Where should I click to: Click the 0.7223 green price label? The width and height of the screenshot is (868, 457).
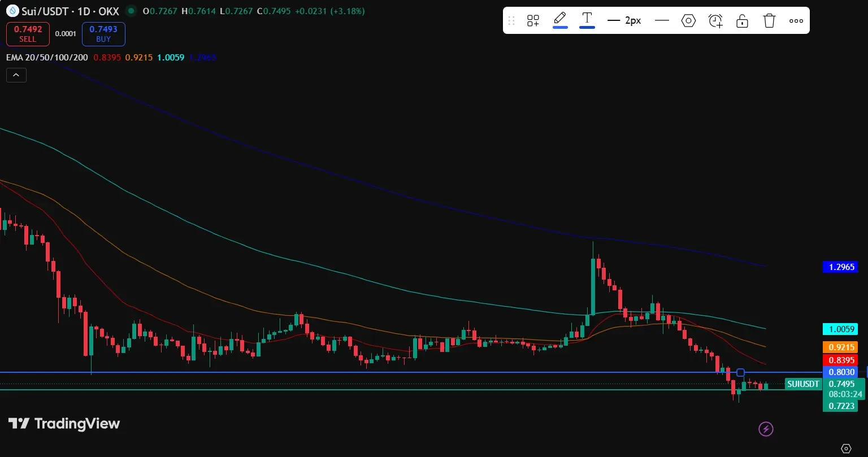(840, 406)
